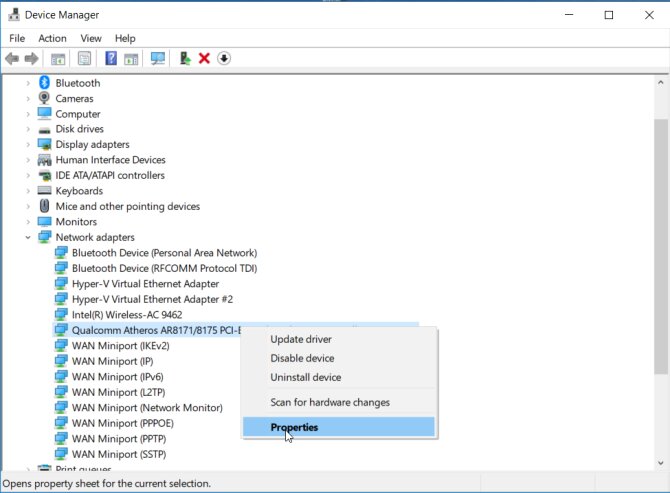Image resolution: width=670 pixels, height=493 pixels.
Task: Select Hyper-V Virtual Ethernet Adapter #2
Action: tap(152, 299)
